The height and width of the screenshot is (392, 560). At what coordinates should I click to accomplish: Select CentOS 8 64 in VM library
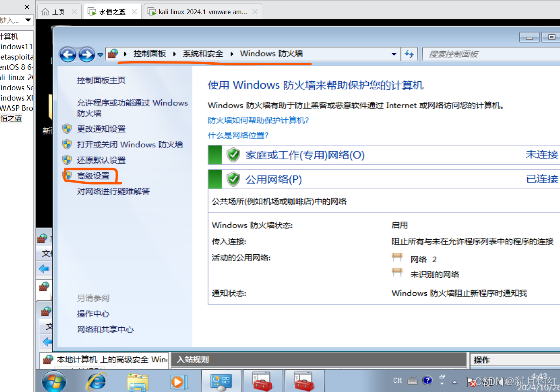[x=17, y=67]
